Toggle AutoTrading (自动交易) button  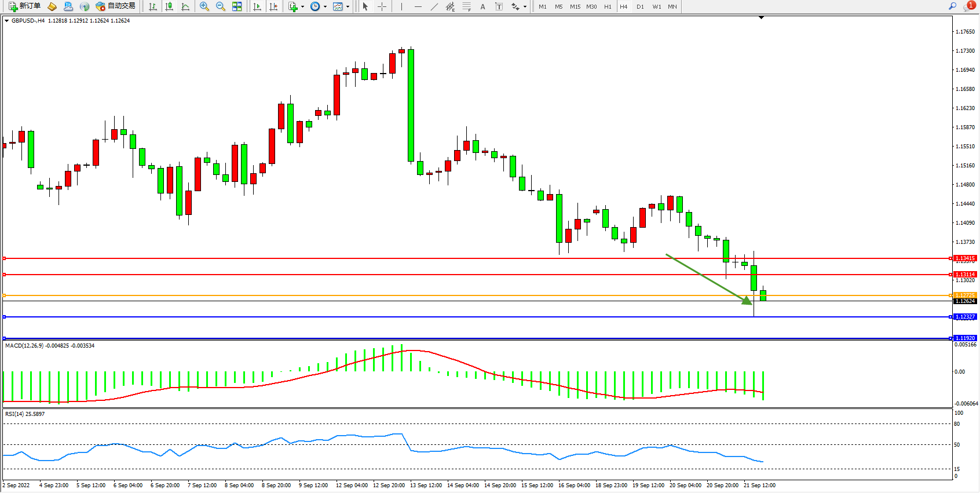115,6
